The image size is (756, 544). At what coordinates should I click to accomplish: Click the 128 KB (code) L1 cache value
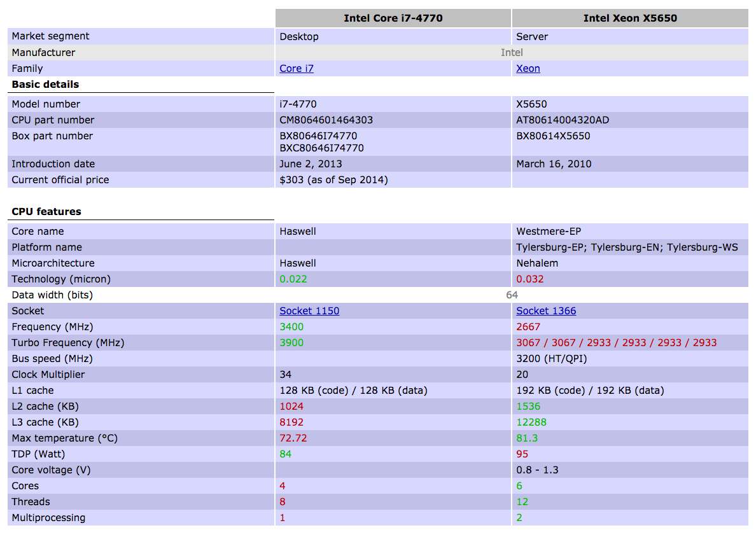(353, 391)
